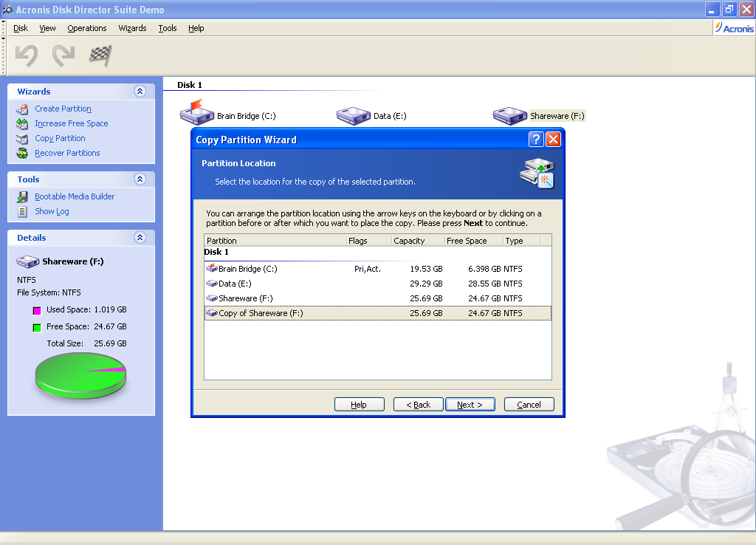Open the View menu
This screenshot has height=545, width=756.
[47, 28]
